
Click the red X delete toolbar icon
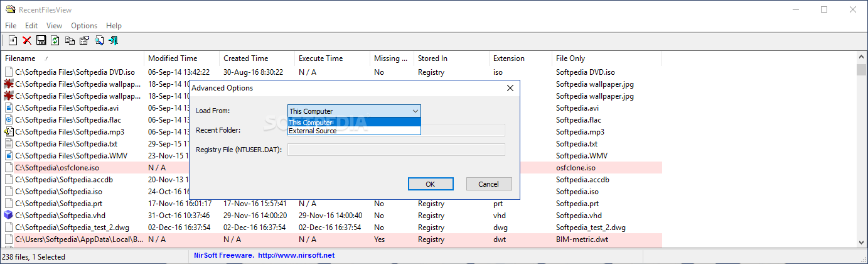point(27,41)
